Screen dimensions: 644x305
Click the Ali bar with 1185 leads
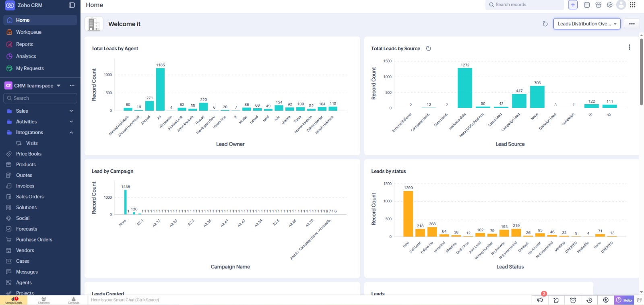(160, 89)
